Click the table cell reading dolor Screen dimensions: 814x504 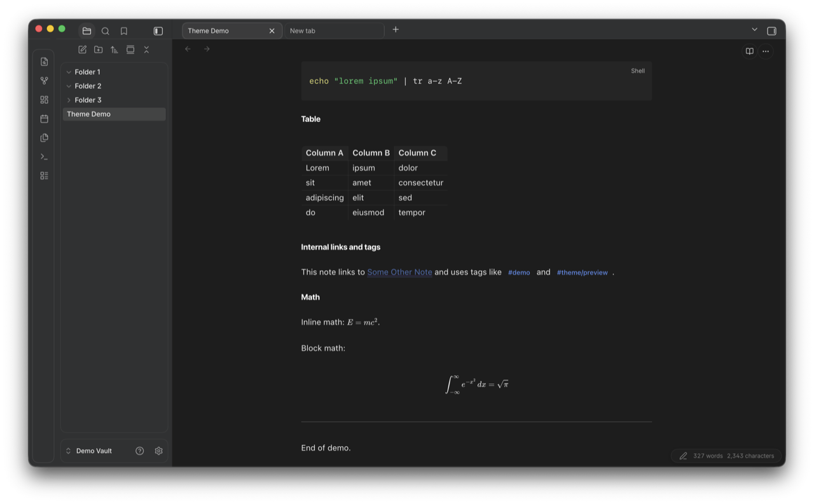pyautogui.click(x=421, y=168)
